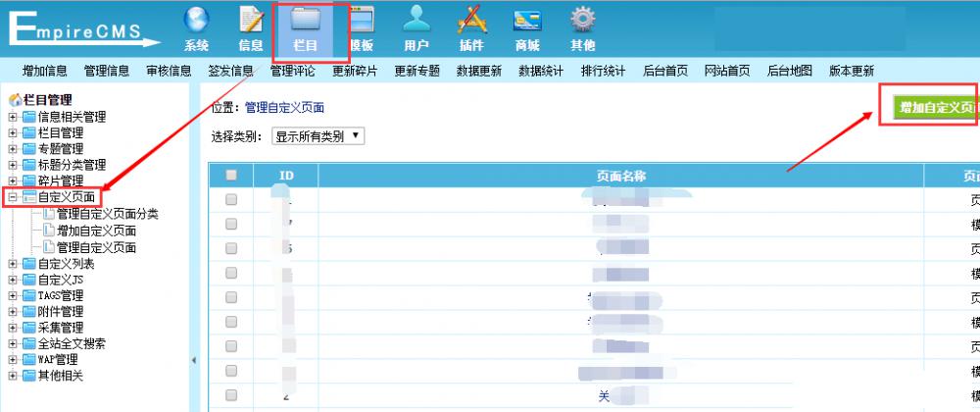The height and width of the screenshot is (412, 980).
Task: Click the ID column header
Action: (x=285, y=176)
